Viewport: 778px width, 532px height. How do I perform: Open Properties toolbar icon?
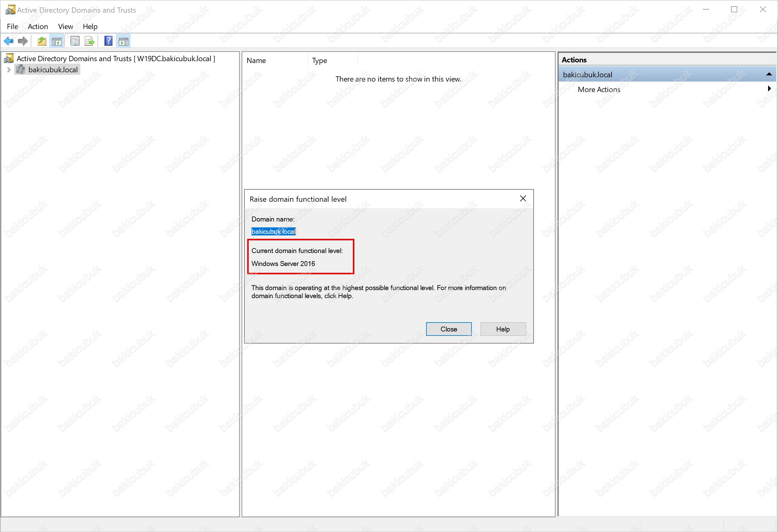tap(75, 41)
